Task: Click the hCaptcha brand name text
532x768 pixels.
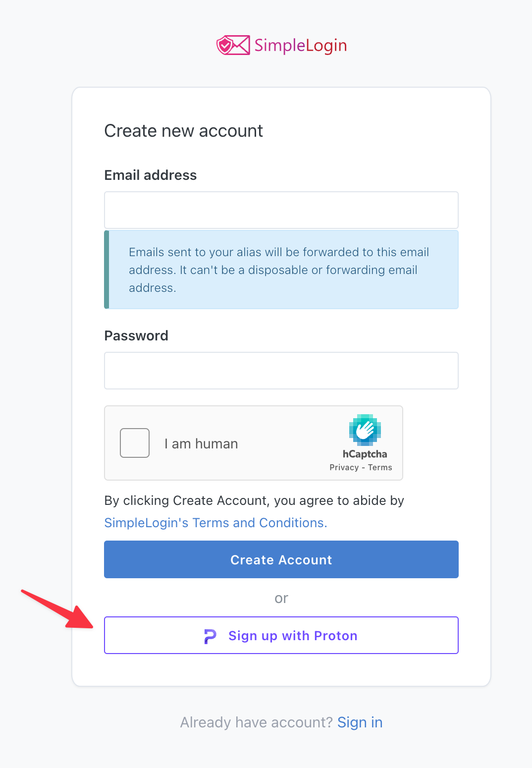Action: point(365,454)
